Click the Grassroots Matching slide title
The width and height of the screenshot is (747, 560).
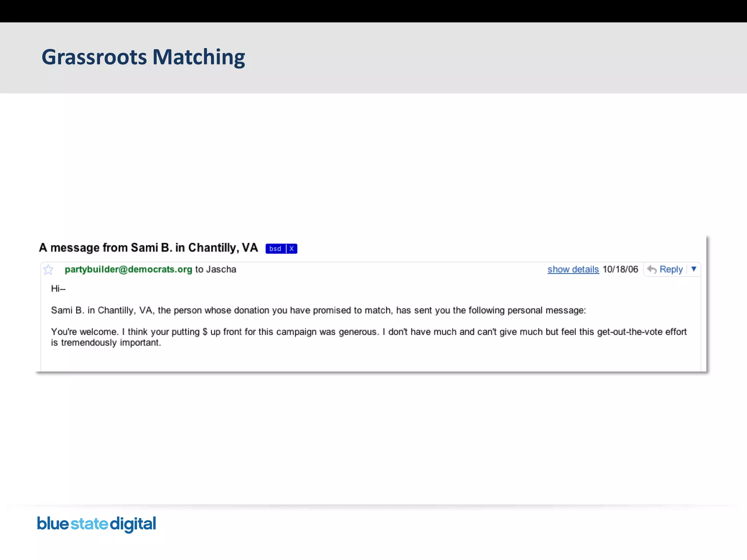click(143, 57)
